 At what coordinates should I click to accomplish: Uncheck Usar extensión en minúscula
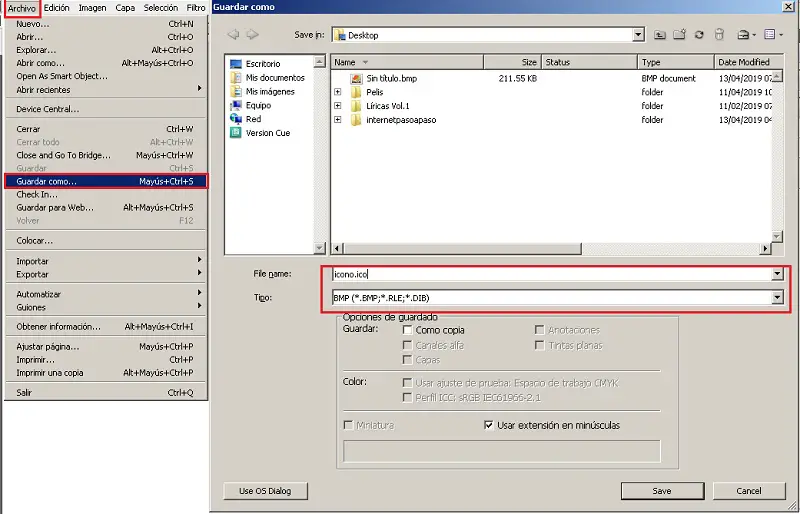488,425
